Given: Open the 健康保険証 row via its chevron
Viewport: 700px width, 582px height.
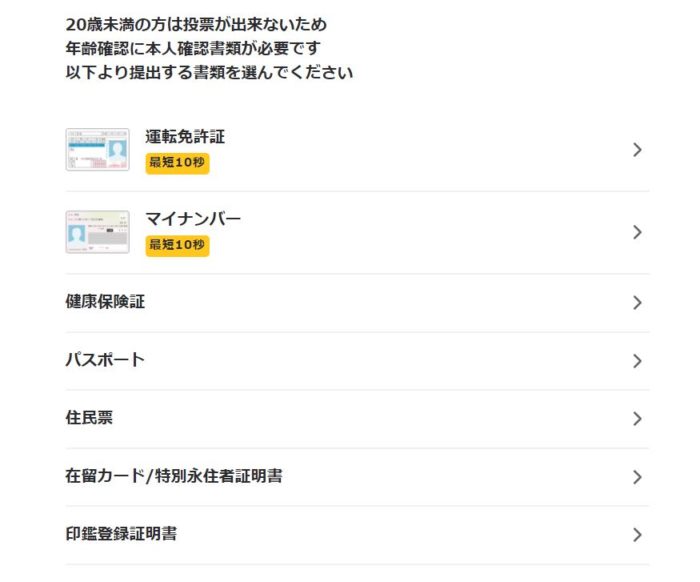Looking at the screenshot, I should tap(638, 303).
